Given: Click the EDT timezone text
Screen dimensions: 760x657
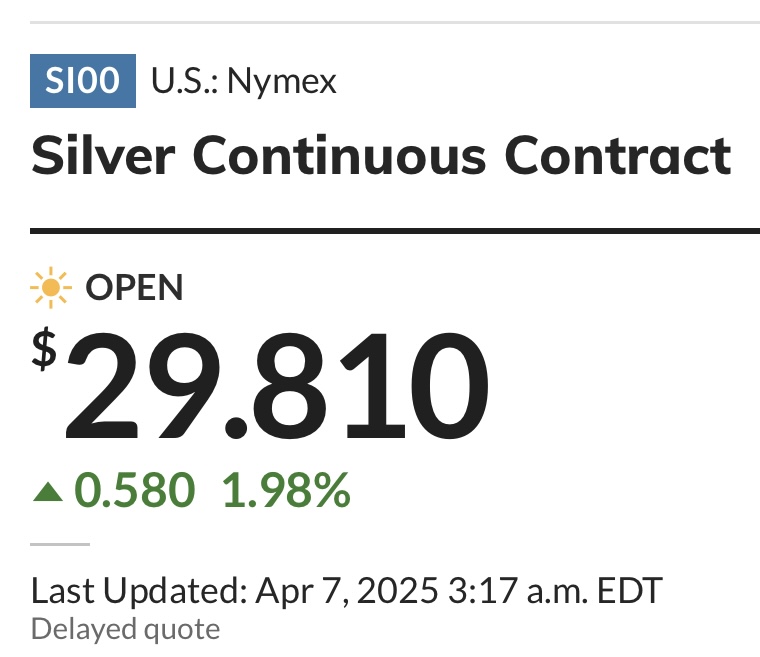Looking at the screenshot, I should pyautogui.click(x=630, y=591).
